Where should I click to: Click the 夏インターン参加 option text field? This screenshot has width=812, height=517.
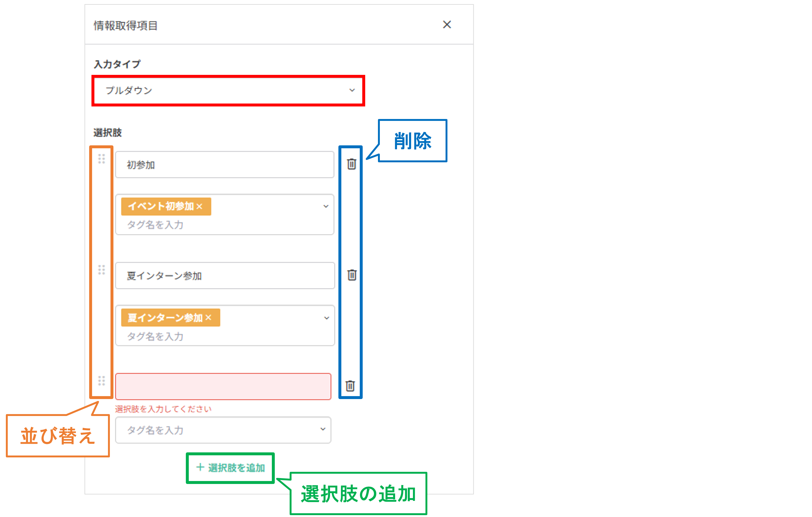(225, 276)
